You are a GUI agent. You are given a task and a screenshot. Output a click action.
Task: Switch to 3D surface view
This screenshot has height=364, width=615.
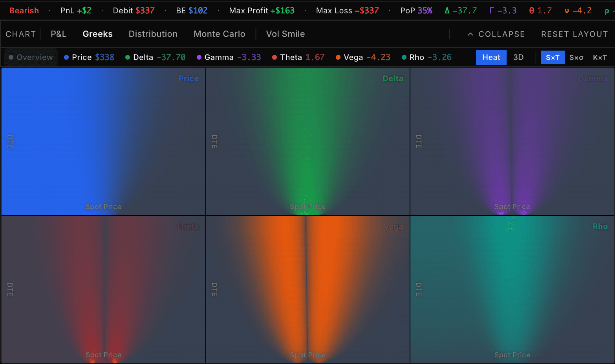[x=518, y=57]
